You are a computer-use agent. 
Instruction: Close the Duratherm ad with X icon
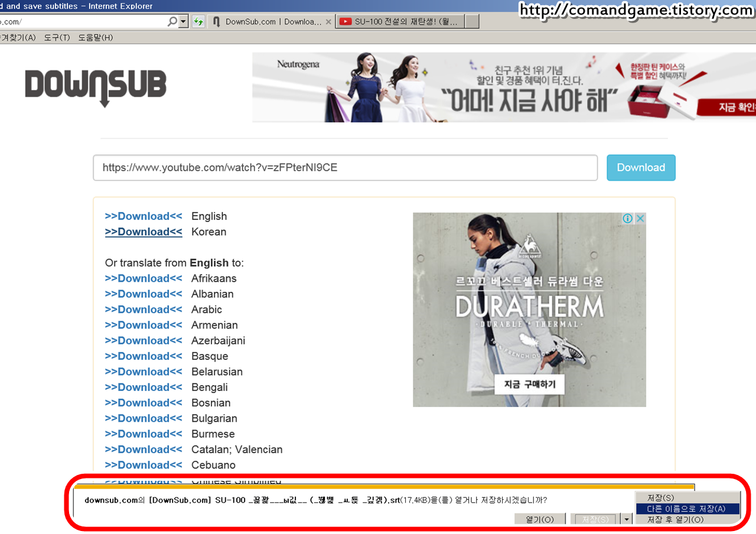(640, 219)
